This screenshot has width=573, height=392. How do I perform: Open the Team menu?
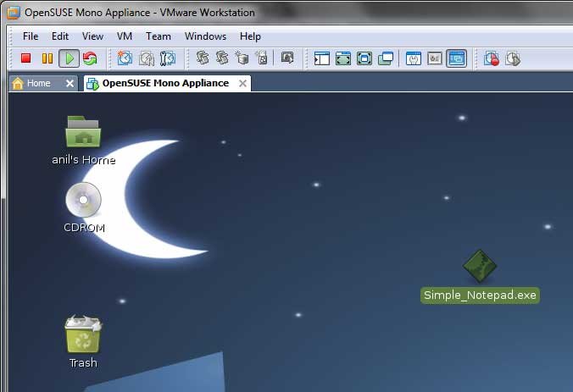coord(158,36)
